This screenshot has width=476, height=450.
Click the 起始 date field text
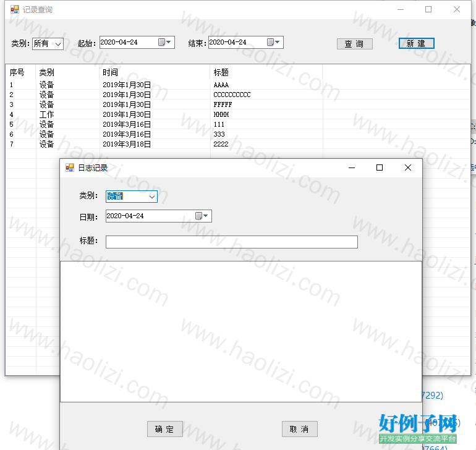(119, 42)
